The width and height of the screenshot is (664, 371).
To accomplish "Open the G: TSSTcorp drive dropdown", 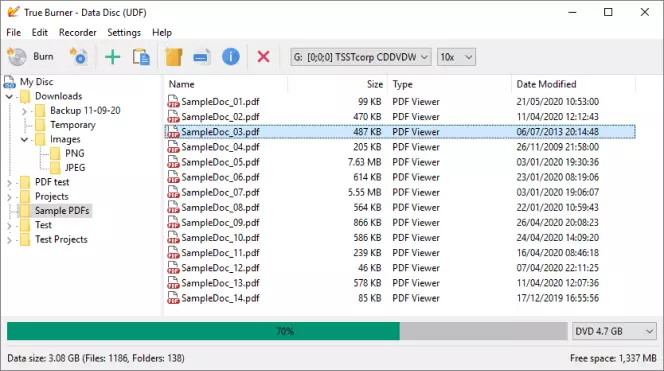I will pos(361,57).
